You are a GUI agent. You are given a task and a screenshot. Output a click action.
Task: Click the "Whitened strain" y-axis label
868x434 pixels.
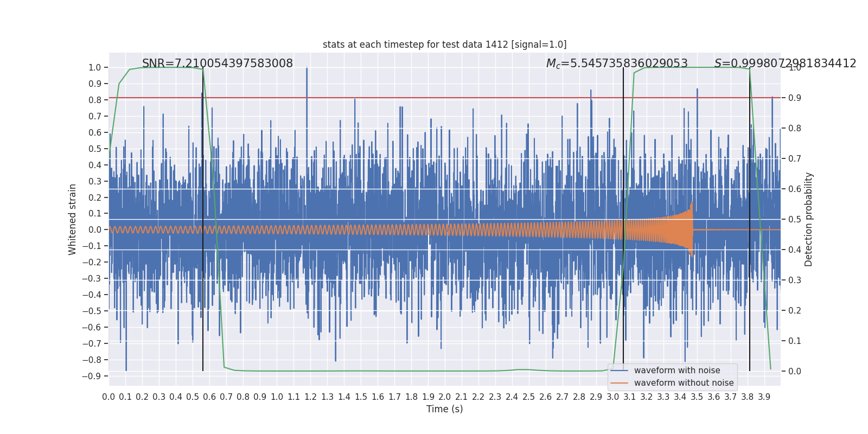click(73, 219)
